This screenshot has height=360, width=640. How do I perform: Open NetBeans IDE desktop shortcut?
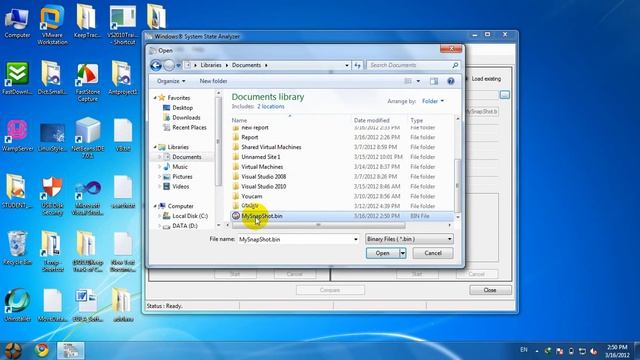point(87,137)
